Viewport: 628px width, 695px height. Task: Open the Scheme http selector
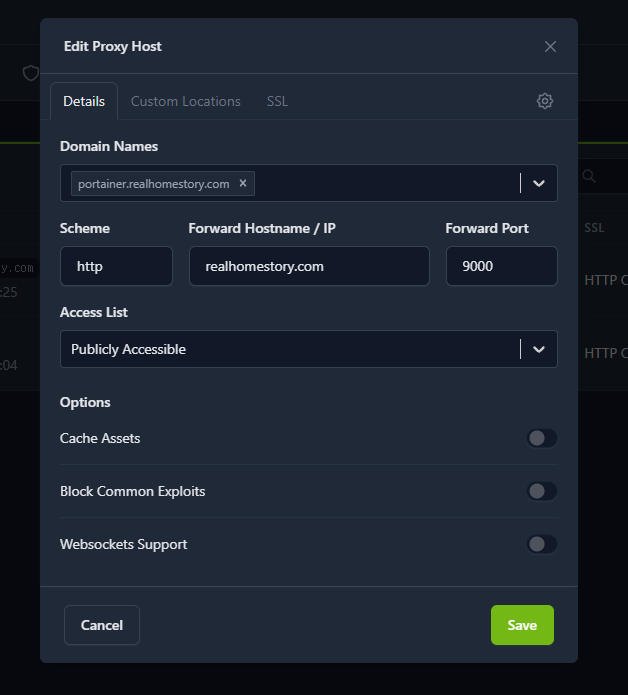pos(116,267)
